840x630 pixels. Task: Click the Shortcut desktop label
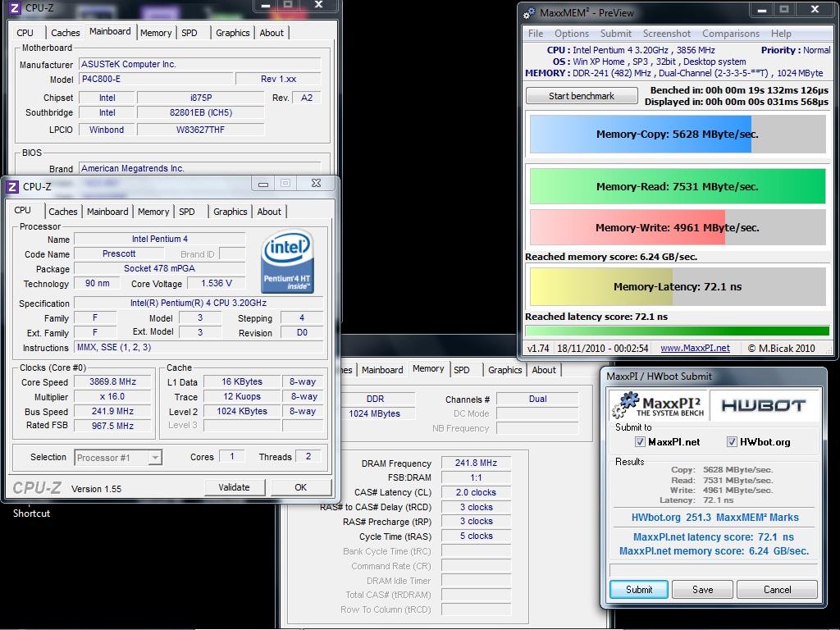click(32, 513)
